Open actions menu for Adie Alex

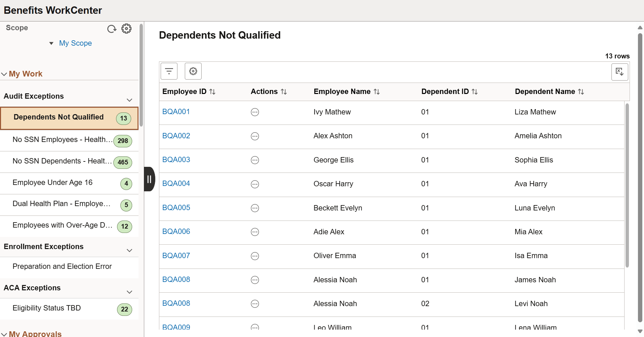[255, 232]
